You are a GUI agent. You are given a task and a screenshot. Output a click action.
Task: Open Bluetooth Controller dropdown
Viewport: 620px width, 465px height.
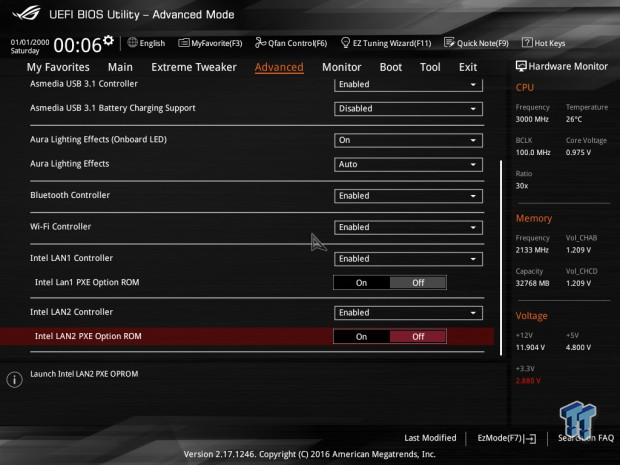coord(408,196)
